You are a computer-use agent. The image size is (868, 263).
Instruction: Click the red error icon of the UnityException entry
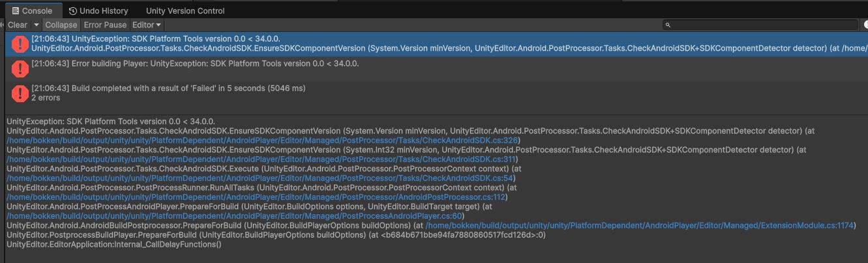[20, 44]
